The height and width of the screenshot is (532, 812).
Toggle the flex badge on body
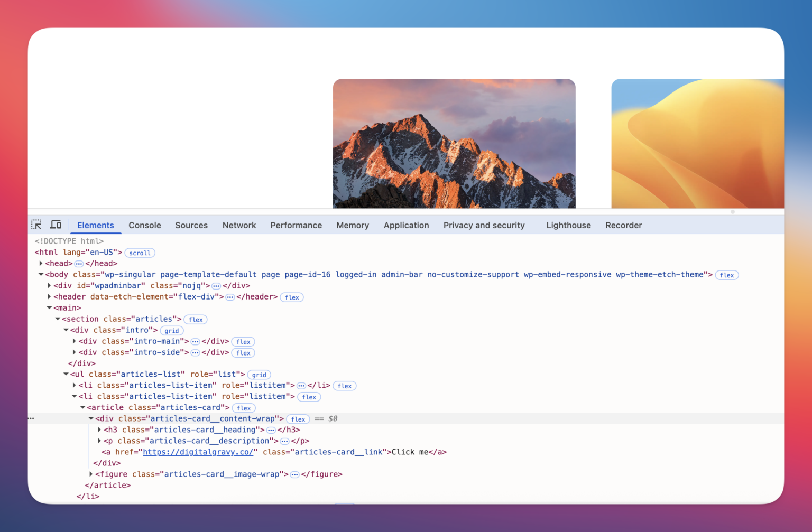point(727,275)
